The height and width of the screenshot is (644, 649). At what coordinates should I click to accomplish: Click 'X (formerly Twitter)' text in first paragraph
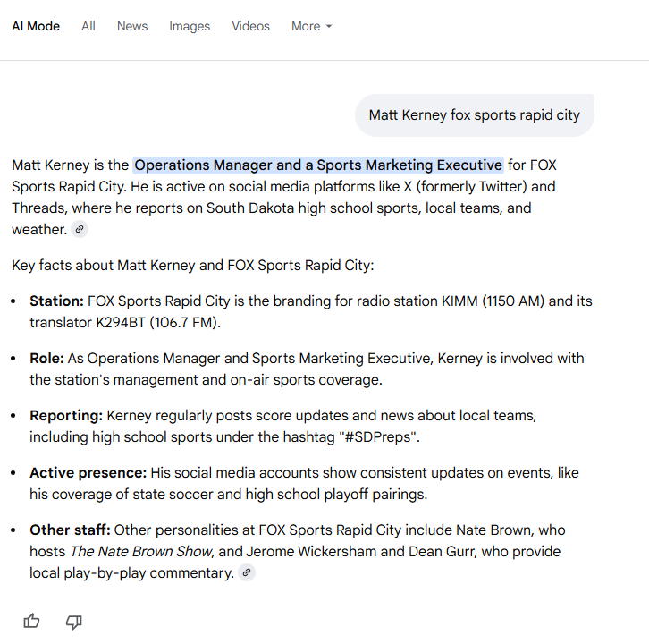465,187
